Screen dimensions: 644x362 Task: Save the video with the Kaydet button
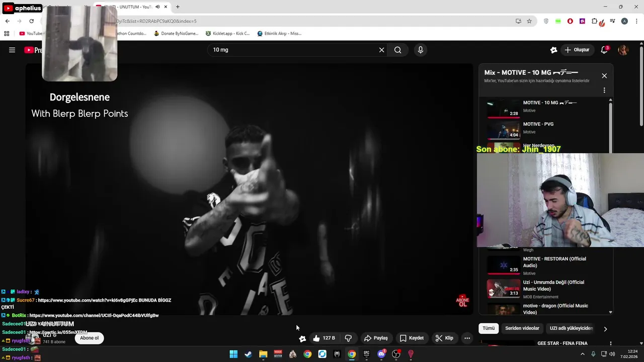tap(412, 338)
